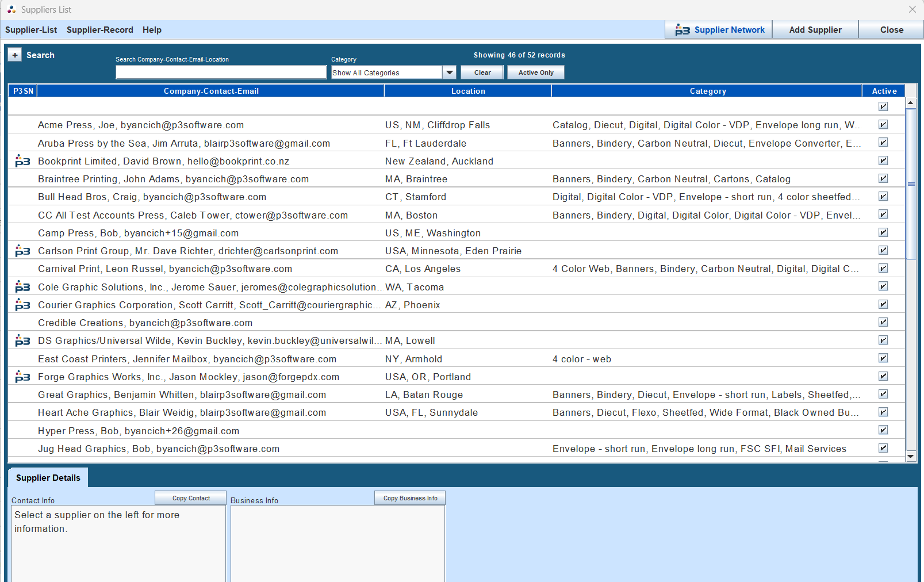The width and height of the screenshot is (924, 582).
Task: Click the Suppliers List icon in the title bar
Action: point(11,9)
